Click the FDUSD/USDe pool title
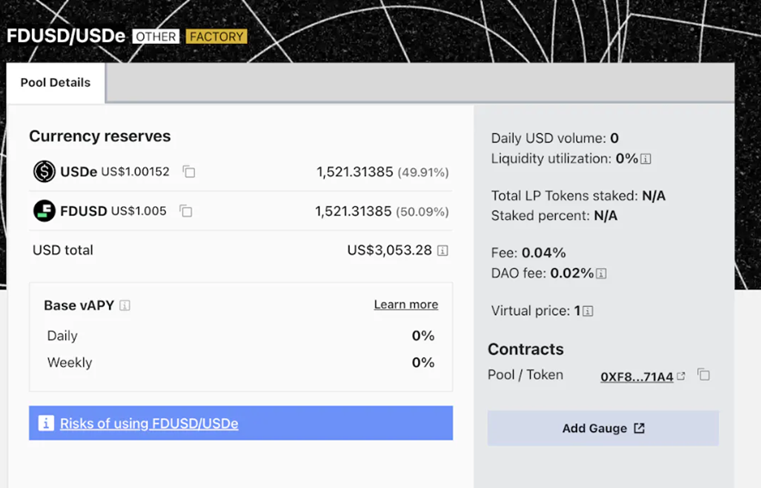 point(66,36)
